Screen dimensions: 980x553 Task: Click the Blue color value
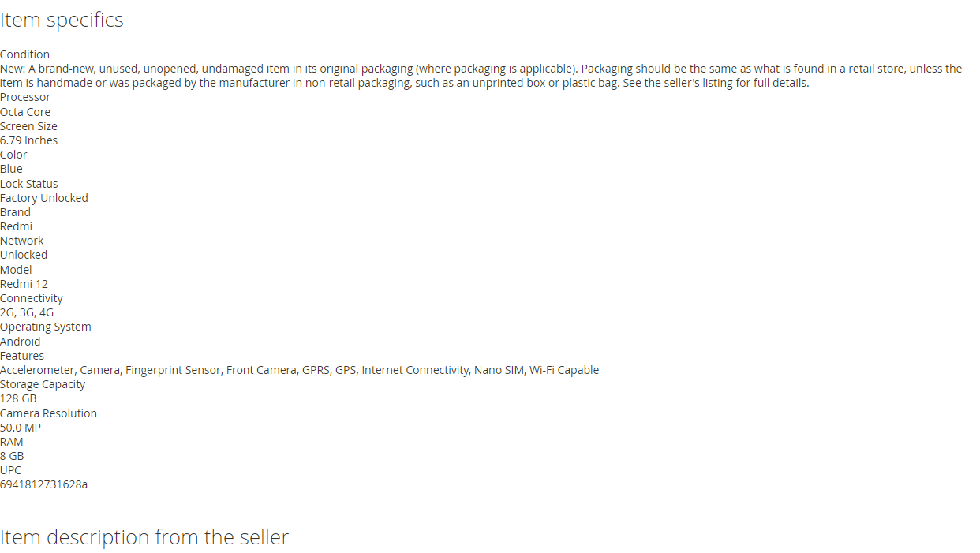click(11, 169)
